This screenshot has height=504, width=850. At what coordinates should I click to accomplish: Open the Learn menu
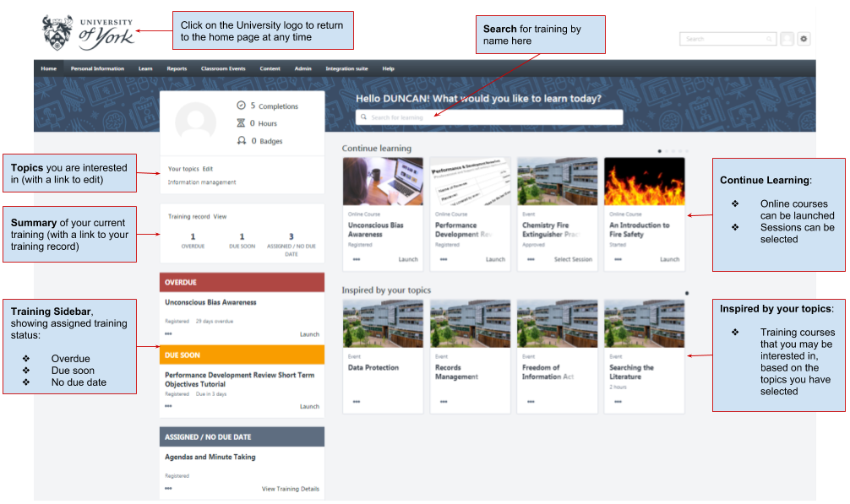[145, 68]
